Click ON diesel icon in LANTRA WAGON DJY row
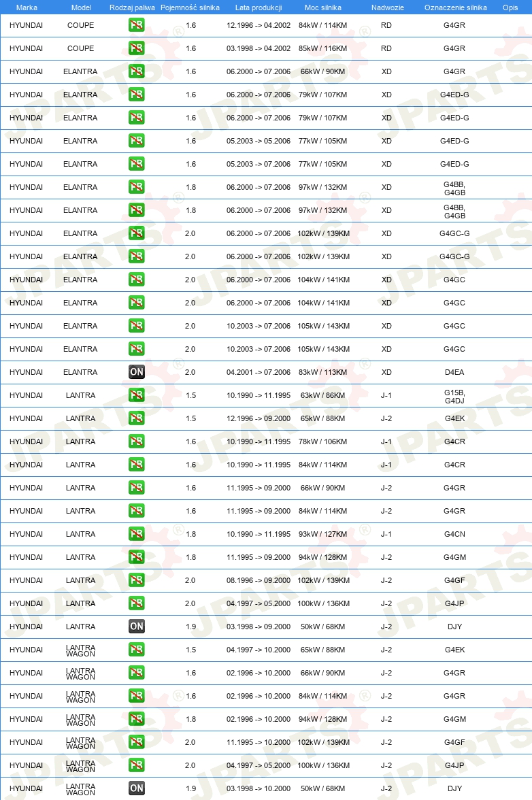The width and height of the screenshot is (532, 800). pyautogui.click(x=136, y=788)
